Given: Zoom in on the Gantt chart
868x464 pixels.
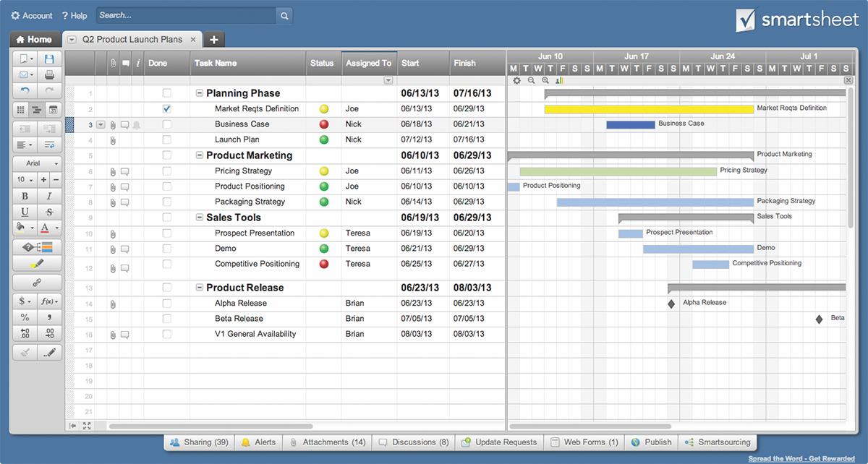Looking at the screenshot, I should pyautogui.click(x=545, y=80).
